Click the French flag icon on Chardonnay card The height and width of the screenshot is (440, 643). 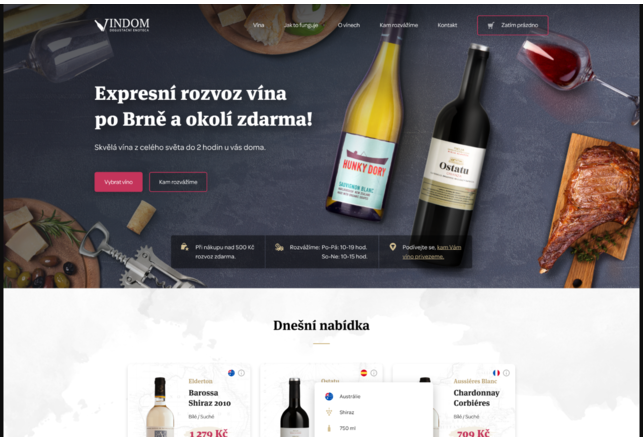point(496,373)
